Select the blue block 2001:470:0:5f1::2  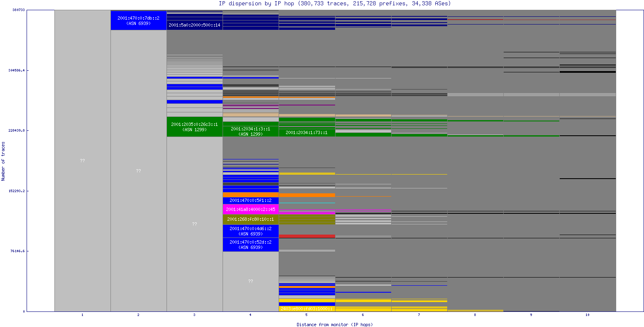[251, 201]
